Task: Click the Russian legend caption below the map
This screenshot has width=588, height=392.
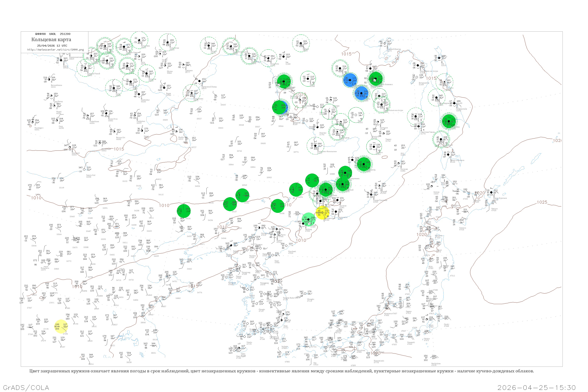Action: tap(281, 371)
